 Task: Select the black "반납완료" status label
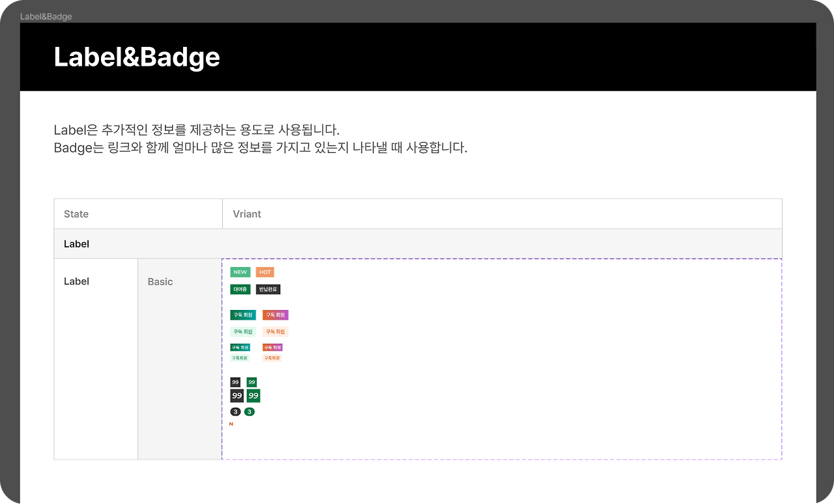tap(268, 288)
